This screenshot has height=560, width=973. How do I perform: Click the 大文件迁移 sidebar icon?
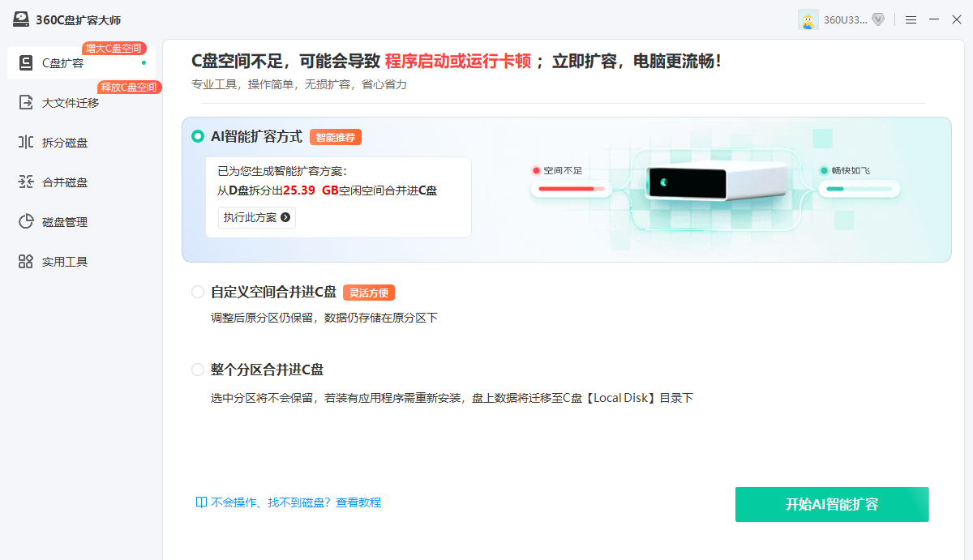coord(26,103)
